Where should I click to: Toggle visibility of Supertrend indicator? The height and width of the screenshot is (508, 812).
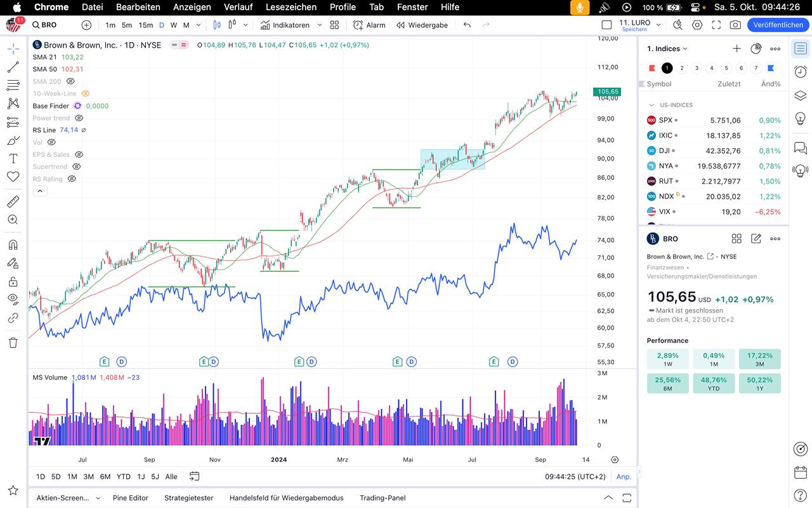(76, 166)
